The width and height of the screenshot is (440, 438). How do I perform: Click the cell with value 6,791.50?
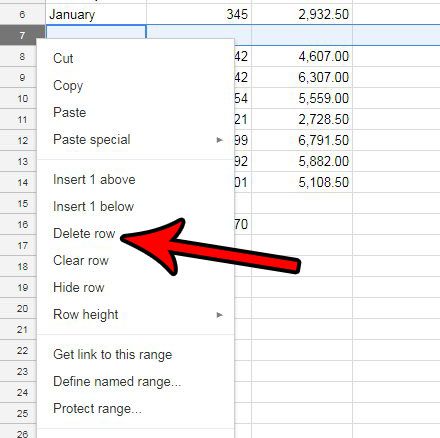(302, 140)
